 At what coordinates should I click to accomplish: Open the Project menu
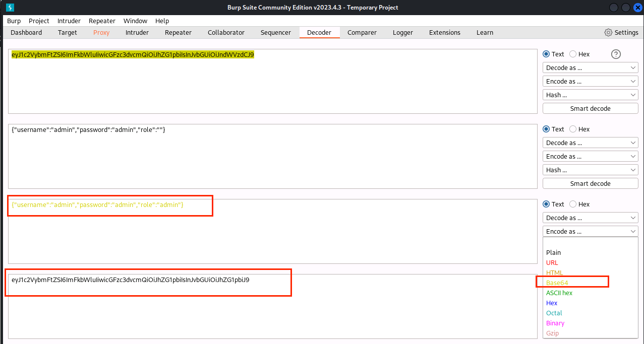(x=39, y=21)
